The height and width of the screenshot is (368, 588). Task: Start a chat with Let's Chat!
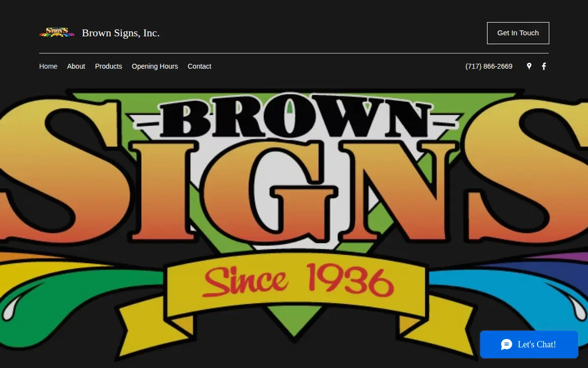pos(529,344)
